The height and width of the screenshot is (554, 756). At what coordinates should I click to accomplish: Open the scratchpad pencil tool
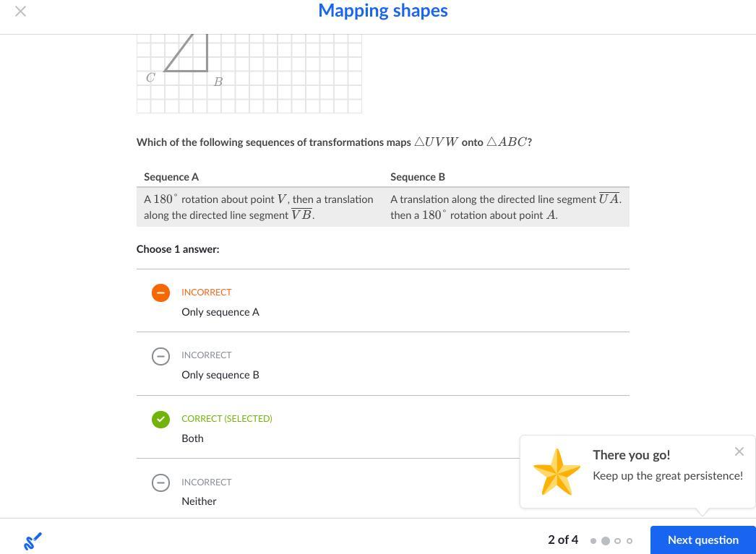(33, 541)
